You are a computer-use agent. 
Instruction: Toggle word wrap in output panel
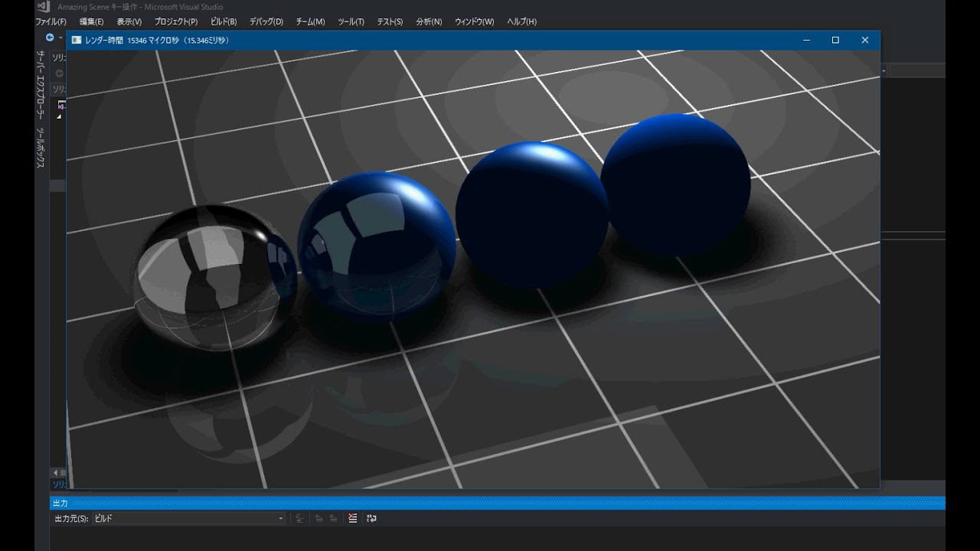(371, 518)
